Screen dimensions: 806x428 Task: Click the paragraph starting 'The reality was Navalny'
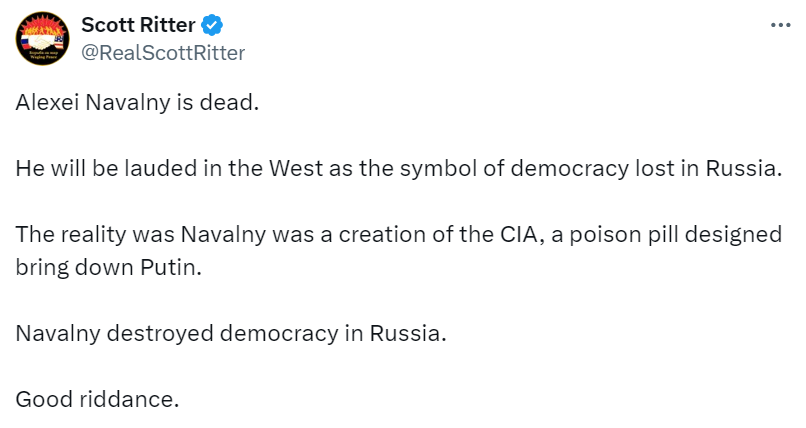[x=397, y=251]
